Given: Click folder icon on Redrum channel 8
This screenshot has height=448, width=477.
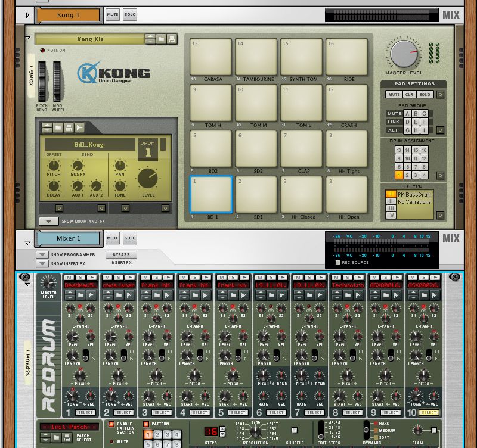Looking at the screenshot, I should pos(348,295).
